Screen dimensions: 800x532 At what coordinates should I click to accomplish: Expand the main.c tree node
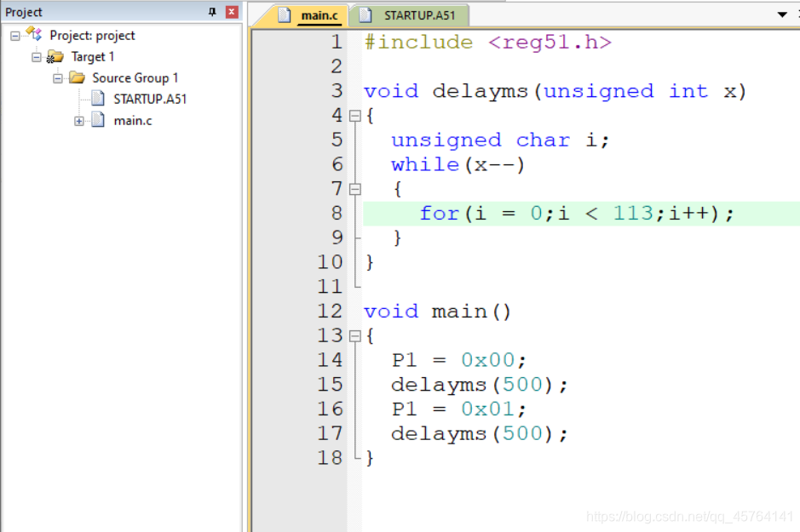(78, 121)
